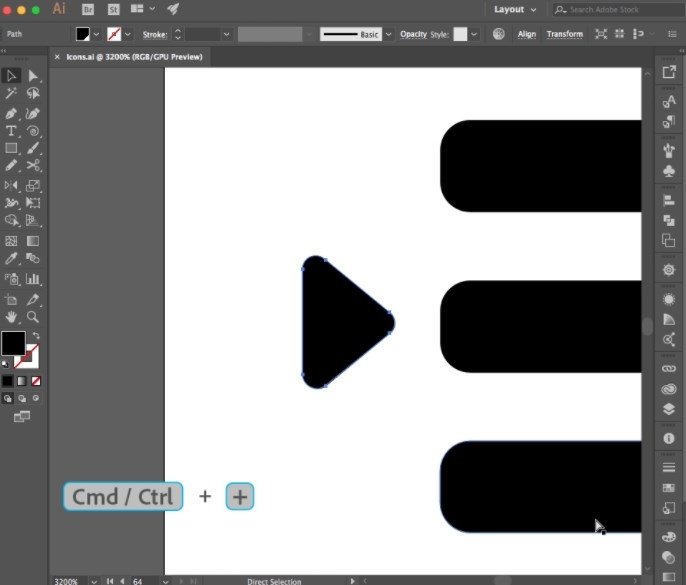The width and height of the screenshot is (686, 585).
Task: Swap fill and stroke colors
Action: (36, 336)
